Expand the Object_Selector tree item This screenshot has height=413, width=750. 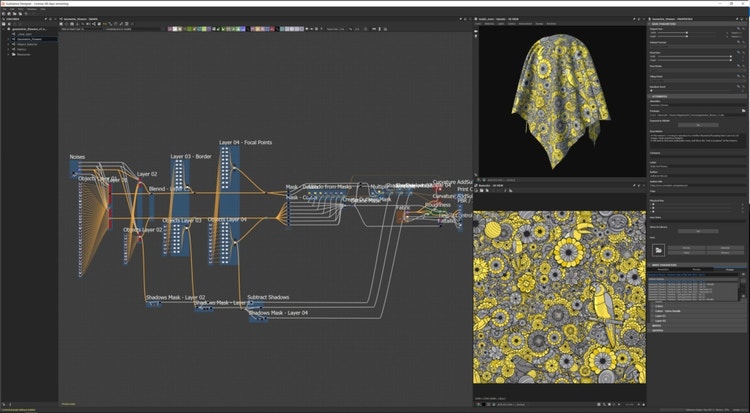pos(7,43)
